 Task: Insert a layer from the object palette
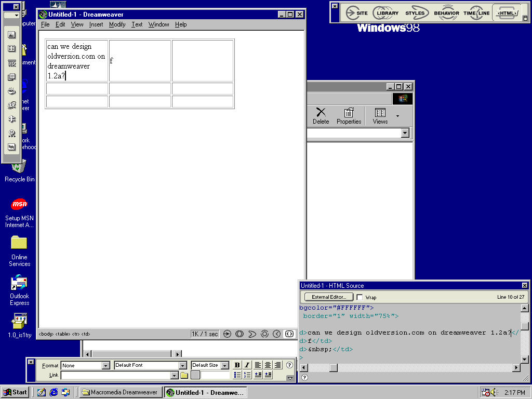tap(11, 77)
